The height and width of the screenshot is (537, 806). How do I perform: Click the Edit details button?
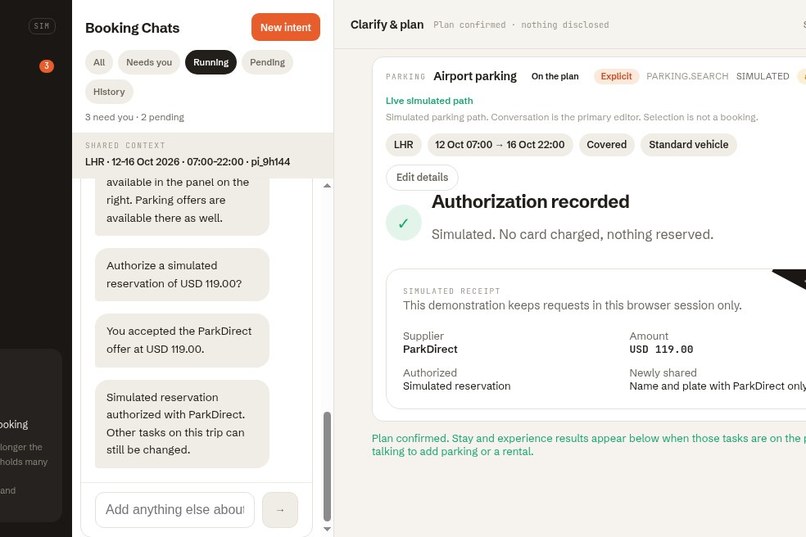pos(422,177)
